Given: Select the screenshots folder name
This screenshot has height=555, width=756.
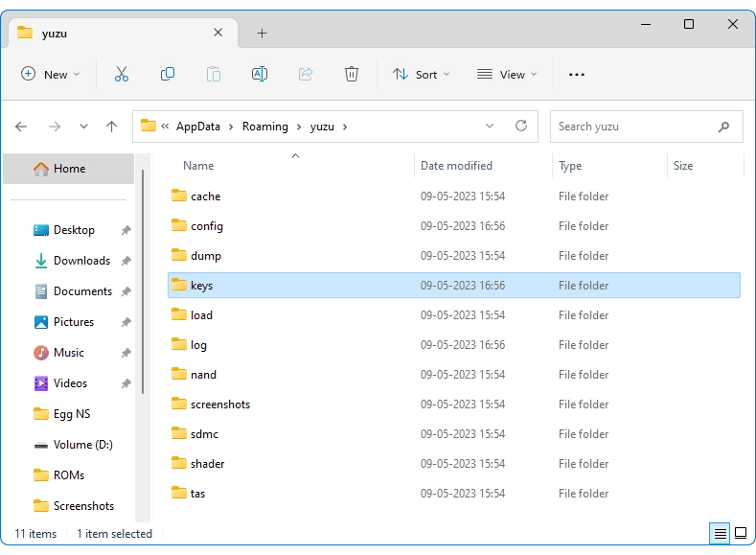Looking at the screenshot, I should pos(220,405).
